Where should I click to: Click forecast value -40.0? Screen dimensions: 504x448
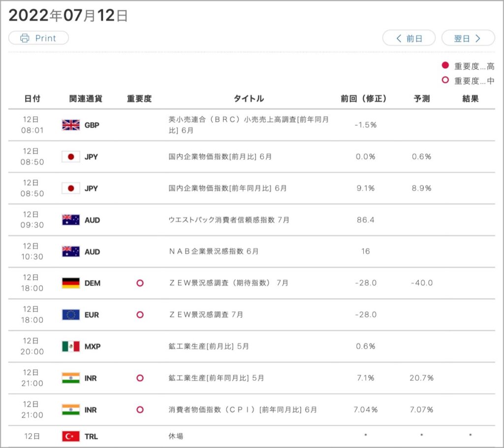click(422, 283)
